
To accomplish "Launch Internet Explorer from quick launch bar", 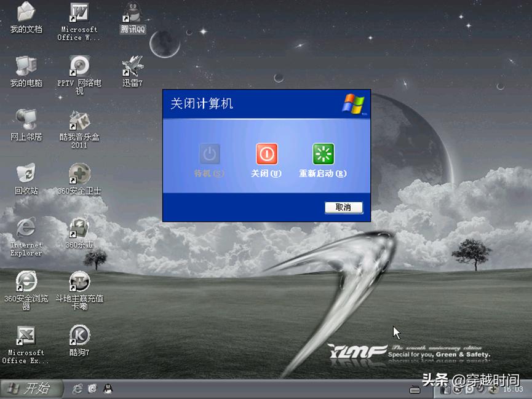I will click(x=79, y=388).
